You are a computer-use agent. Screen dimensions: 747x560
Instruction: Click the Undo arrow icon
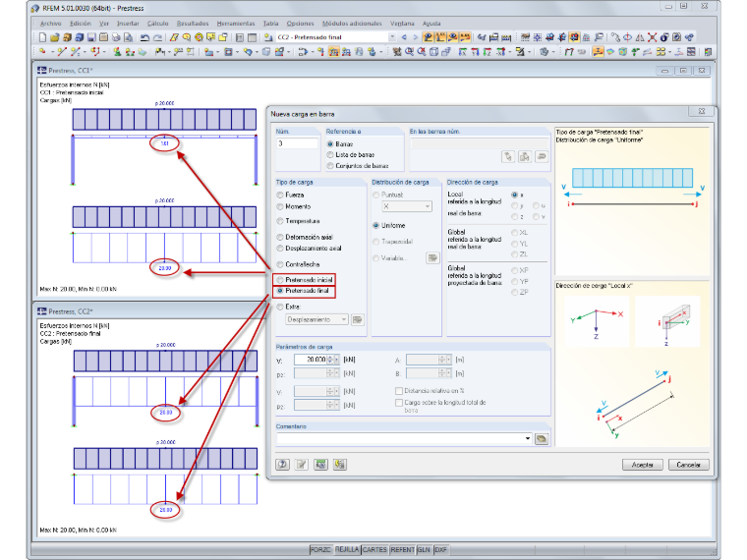[145, 37]
